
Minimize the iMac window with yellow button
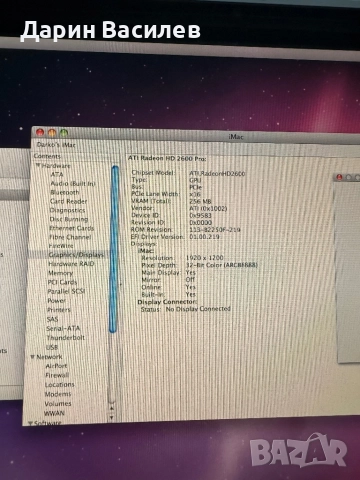point(52,133)
